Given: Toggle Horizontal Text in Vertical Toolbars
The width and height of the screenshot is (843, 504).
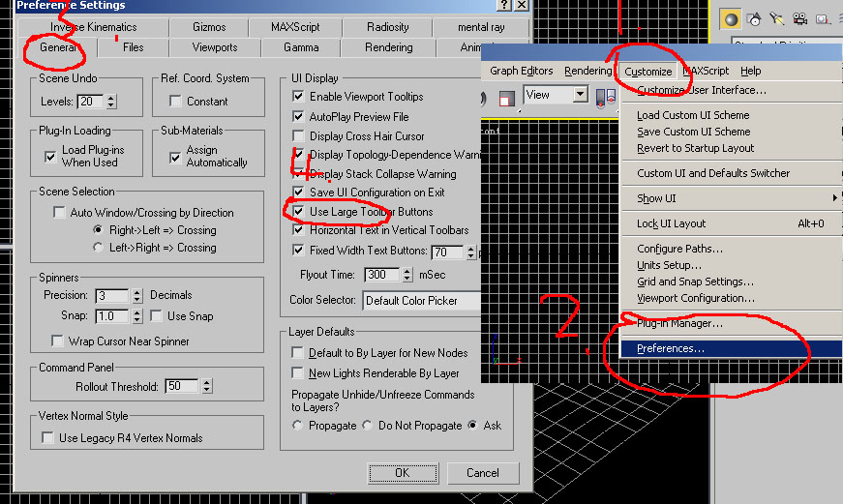Looking at the screenshot, I should tap(298, 230).
